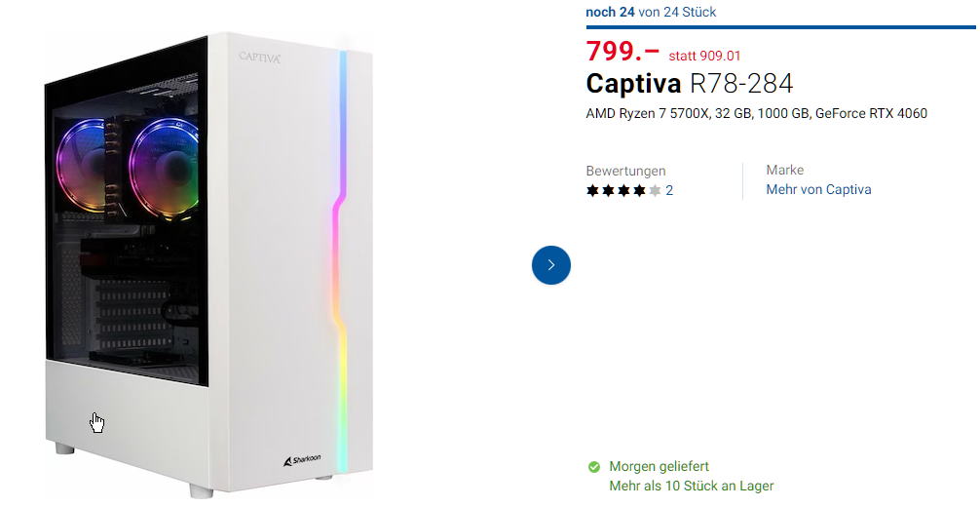980x507 pixels.
Task: Click the Mehr als 10 Stück an Lager text
Action: coord(691,486)
